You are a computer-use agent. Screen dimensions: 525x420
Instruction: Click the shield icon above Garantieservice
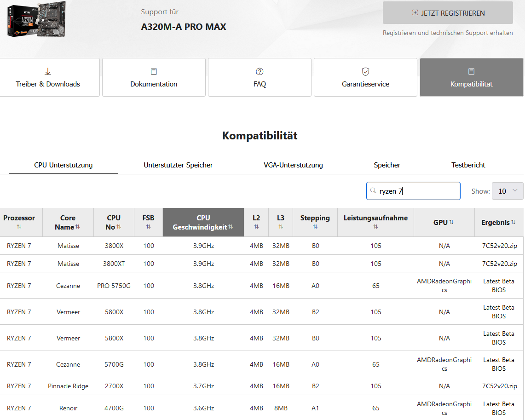click(x=366, y=72)
